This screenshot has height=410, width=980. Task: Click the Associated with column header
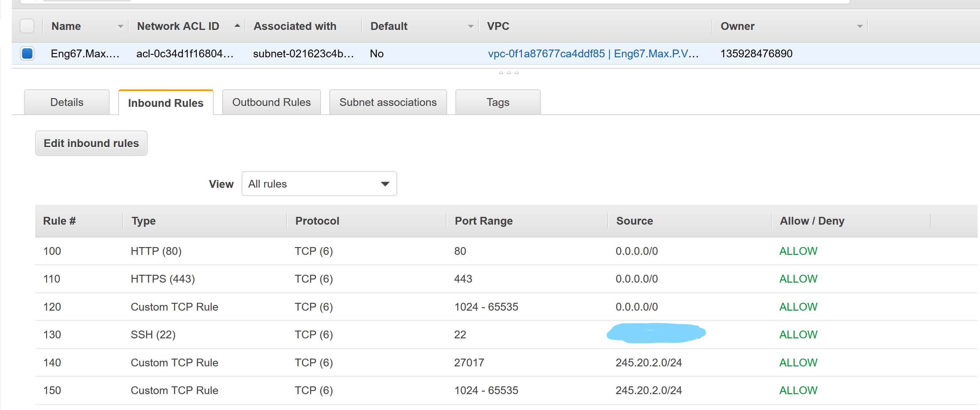coord(295,26)
